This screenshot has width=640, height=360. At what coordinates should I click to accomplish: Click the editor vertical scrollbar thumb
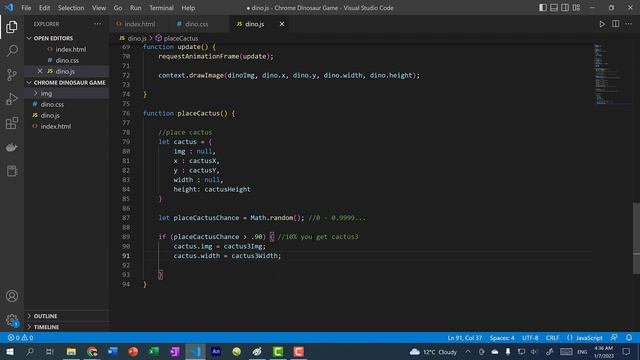click(x=636, y=238)
